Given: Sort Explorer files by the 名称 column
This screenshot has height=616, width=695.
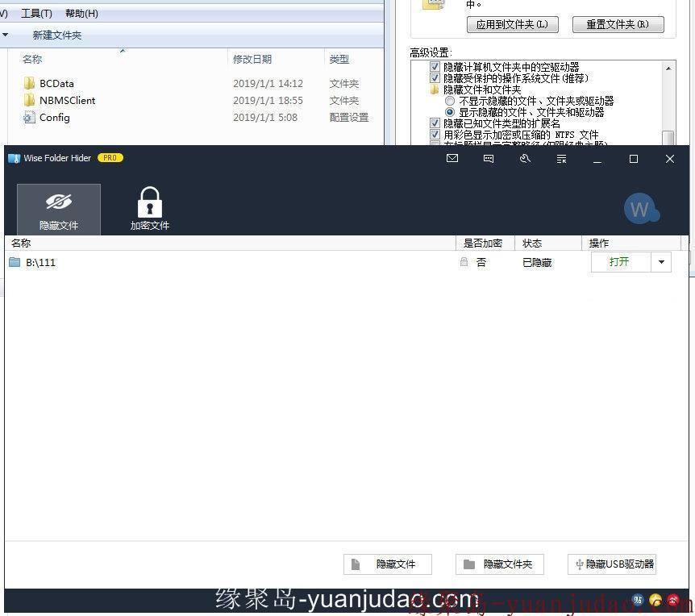Looking at the screenshot, I should pyautogui.click(x=32, y=60).
